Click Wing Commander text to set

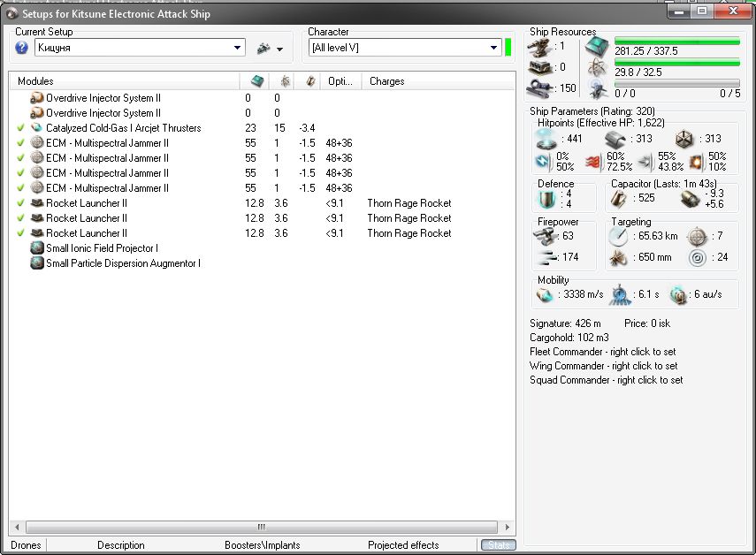click(604, 366)
